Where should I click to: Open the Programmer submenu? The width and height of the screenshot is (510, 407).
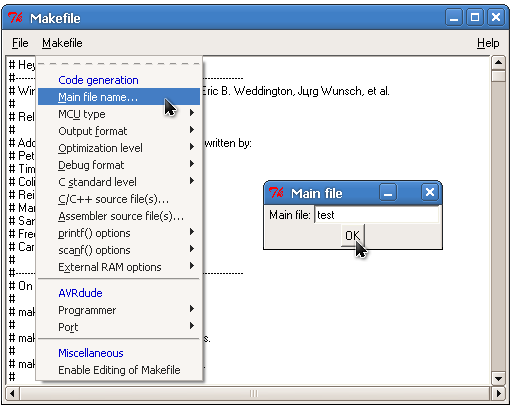(x=119, y=310)
